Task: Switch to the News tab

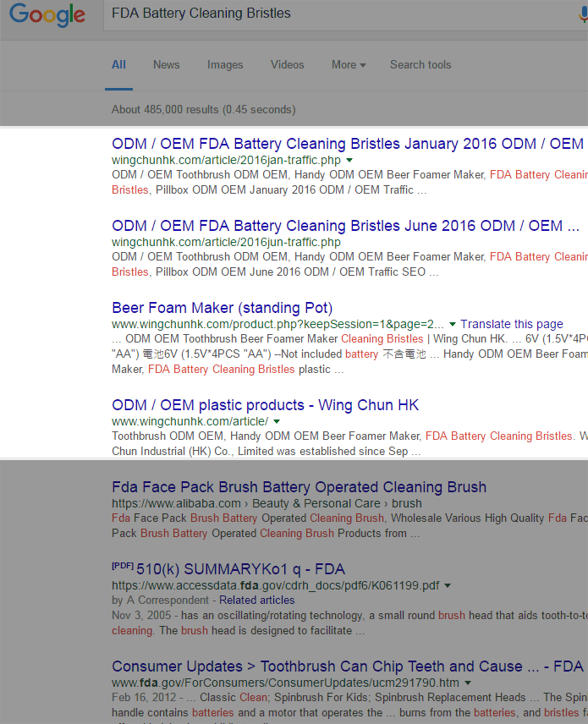Action: pos(167,64)
